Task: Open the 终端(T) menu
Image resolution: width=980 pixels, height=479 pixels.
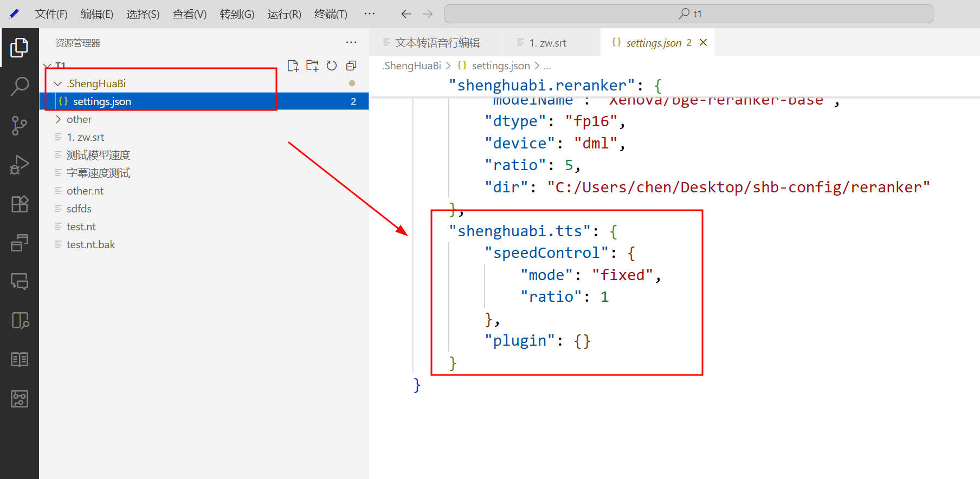Action: [x=331, y=14]
